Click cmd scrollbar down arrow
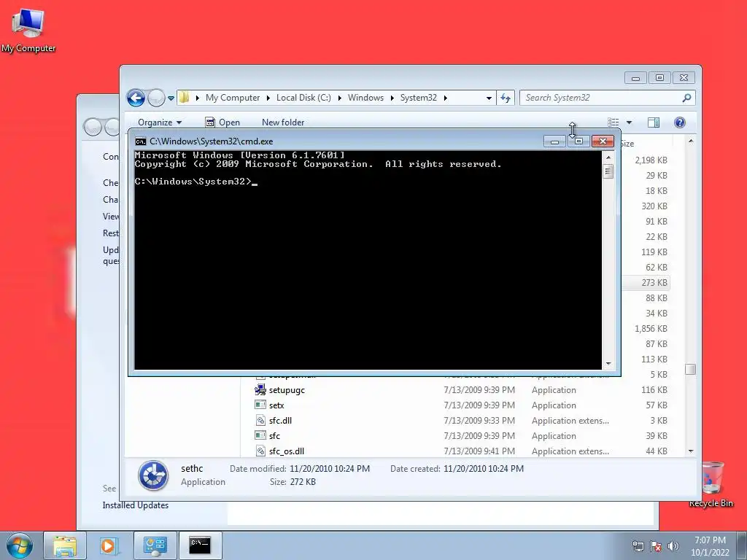 point(608,364)
